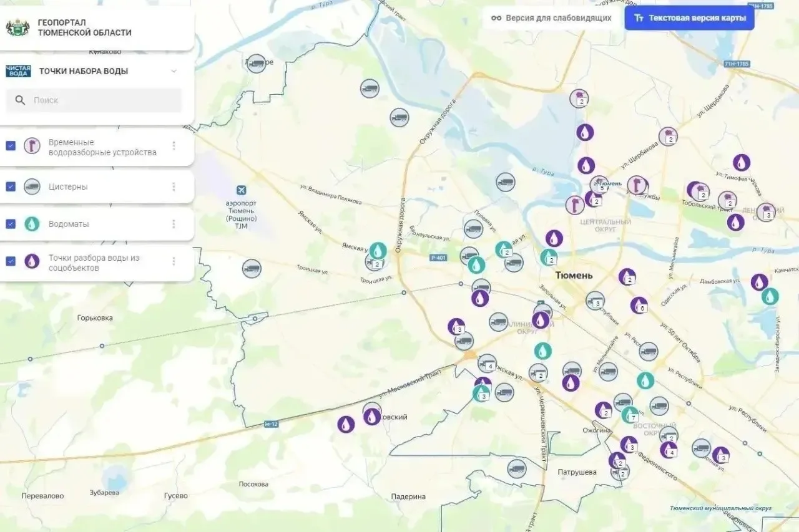Image resolution: width=799 pixels, height=532 pixels.
Task: Click the Геопортал Тюменской области title
Action: 84,27
